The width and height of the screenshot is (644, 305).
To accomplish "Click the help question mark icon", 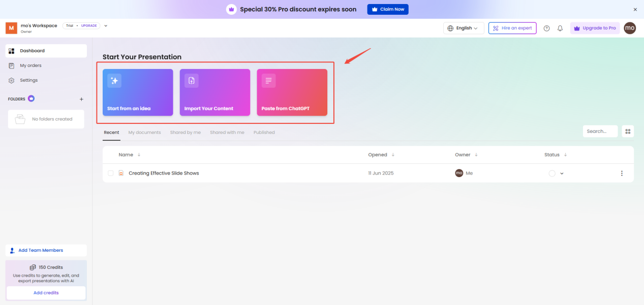I will coord(546,28).
